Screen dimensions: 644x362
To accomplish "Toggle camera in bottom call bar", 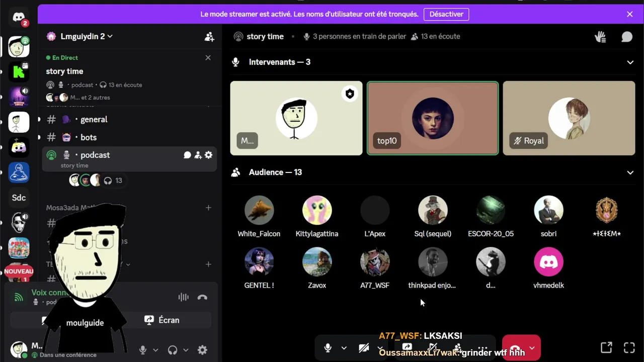I will coord(364,348).
